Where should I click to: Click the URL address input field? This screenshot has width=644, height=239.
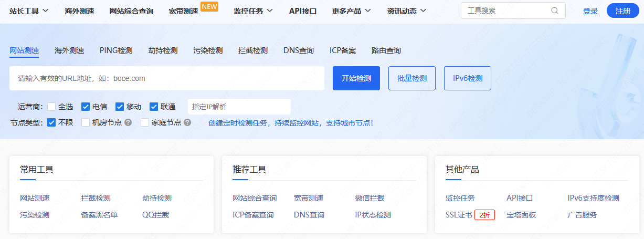167,78
